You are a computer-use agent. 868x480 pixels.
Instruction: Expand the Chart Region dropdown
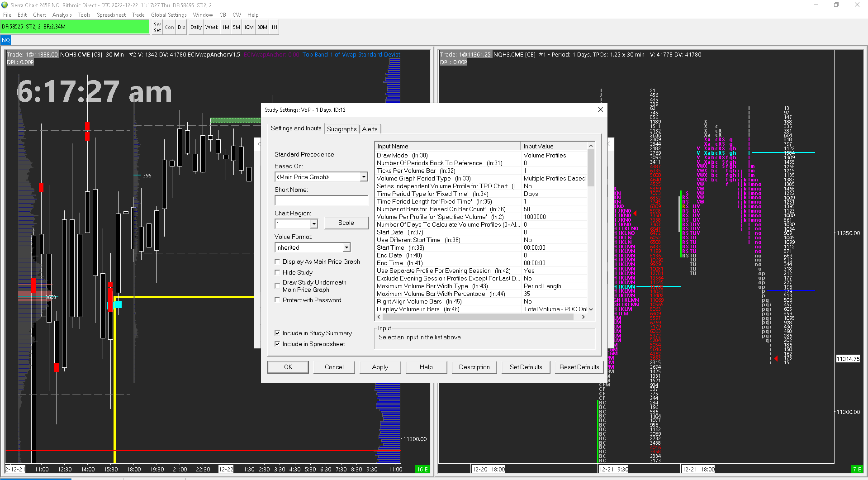pyautogui.click(x=314, y=224)
